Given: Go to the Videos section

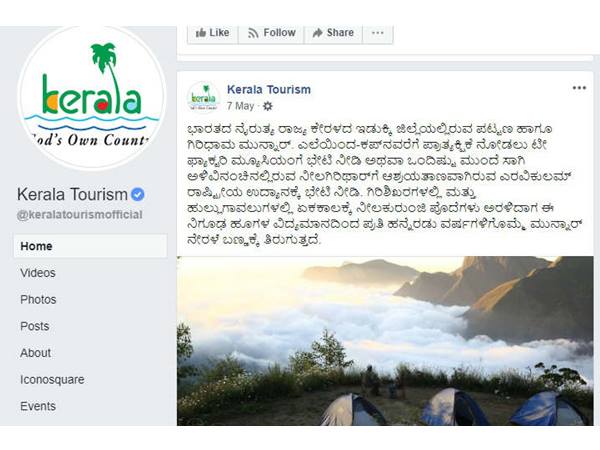Looking at the screenshot, I should tap(38, 273).
